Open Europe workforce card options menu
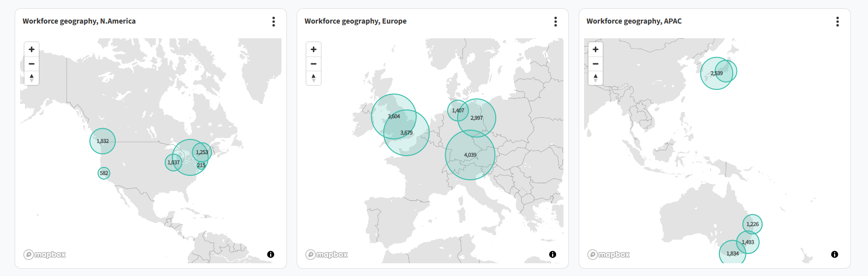The image size is (868, 276). 556,22
